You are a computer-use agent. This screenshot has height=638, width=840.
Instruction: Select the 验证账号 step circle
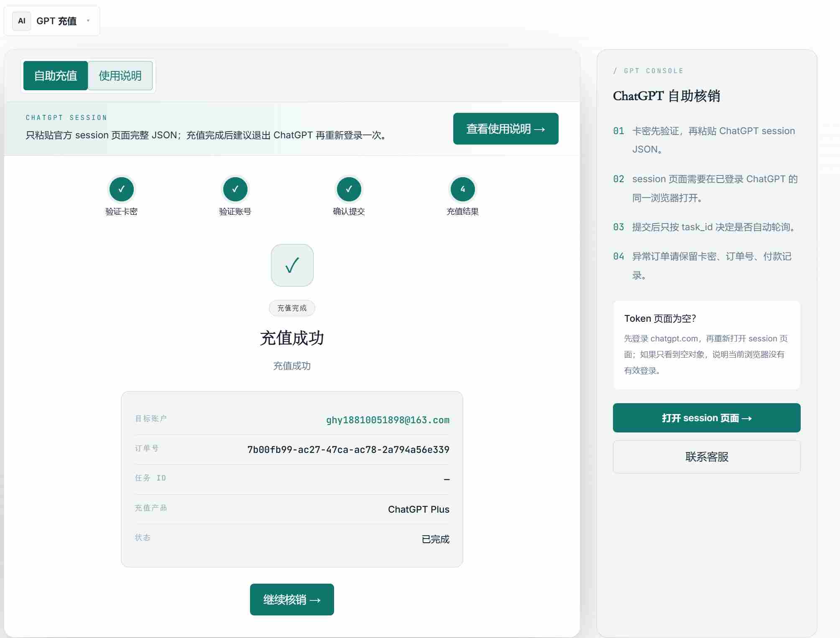(235, 189)
